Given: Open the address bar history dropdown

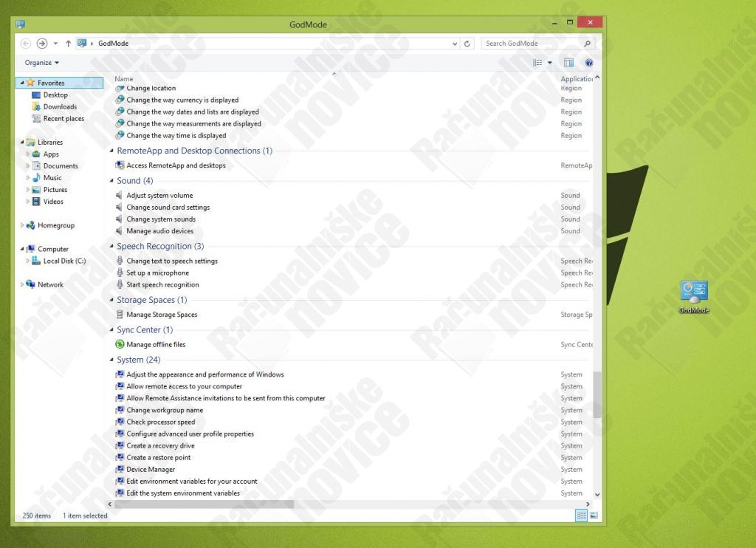Looking at the screenshot, I should tap(455, 44).
